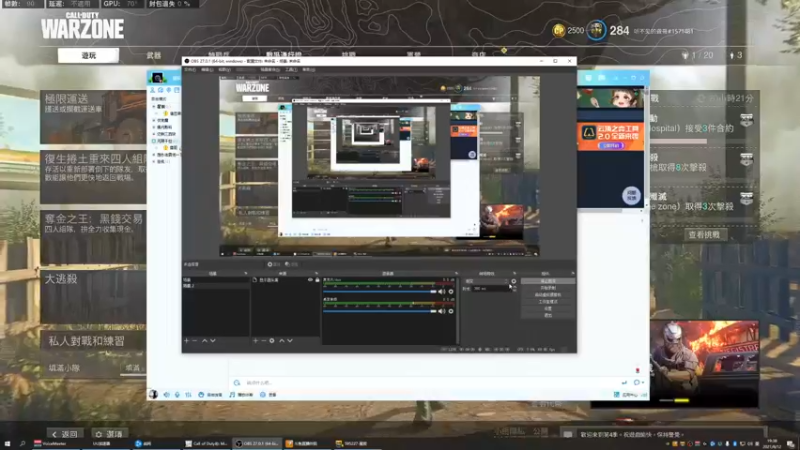The image size is (800, 450).
Task: Click the user avatar in chat app bottom-left
Action: click(x=153, y=394)
